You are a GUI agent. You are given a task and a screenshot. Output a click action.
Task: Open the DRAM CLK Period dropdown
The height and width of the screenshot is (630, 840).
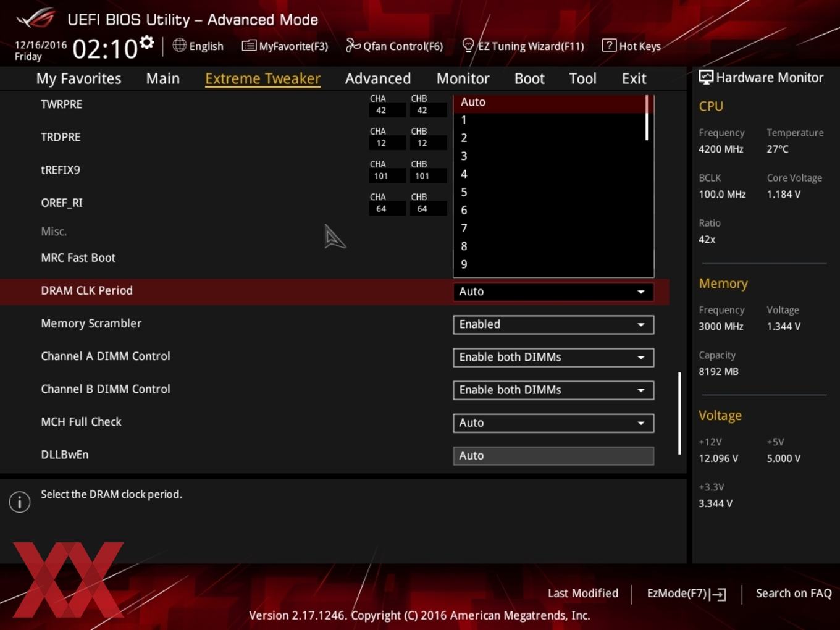[x=553, y=292]
